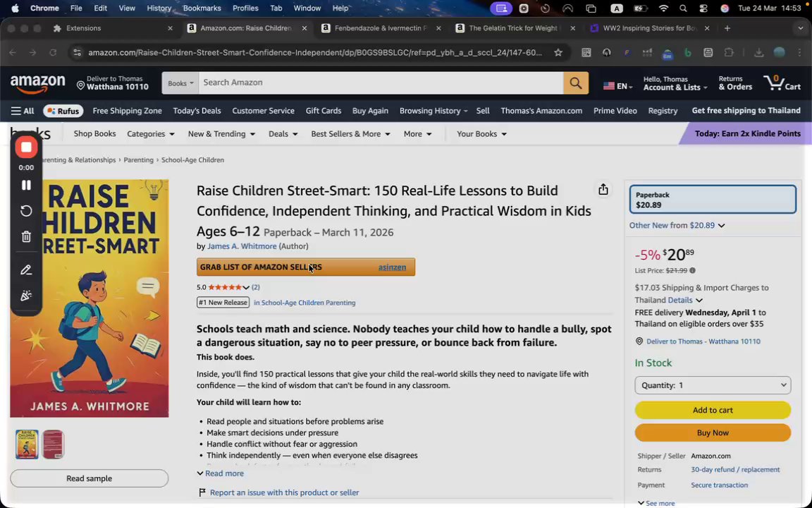
Task: Open the Bookmarks menu in menu bar
Action: tap(202, 8)
